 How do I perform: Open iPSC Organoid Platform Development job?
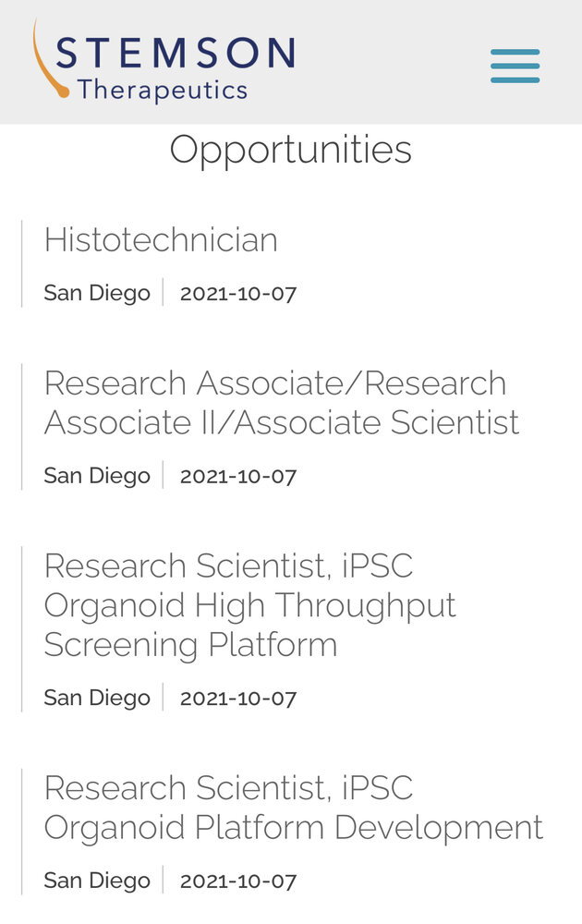(293, 808)
